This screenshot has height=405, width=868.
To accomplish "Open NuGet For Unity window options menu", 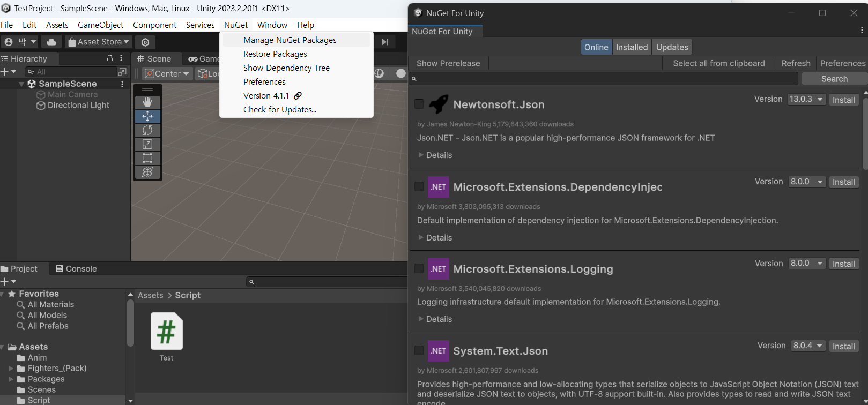I will tap(862, 31).
